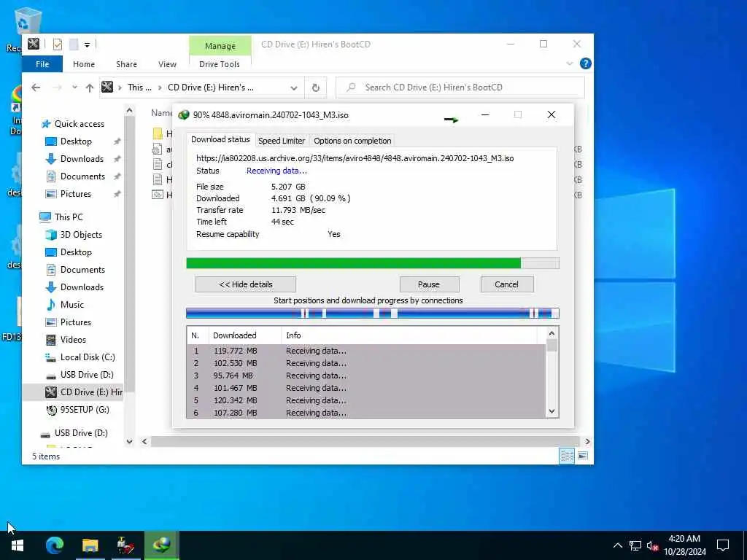Select connection row 5 with 120.342 MB
This screenshot has width=747, height=560.
pos(366,400)
